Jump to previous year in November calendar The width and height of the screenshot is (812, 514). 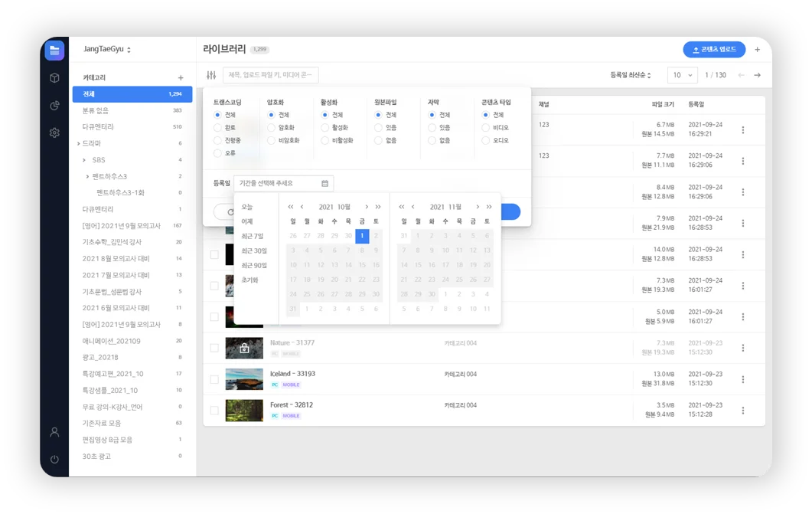401,207
